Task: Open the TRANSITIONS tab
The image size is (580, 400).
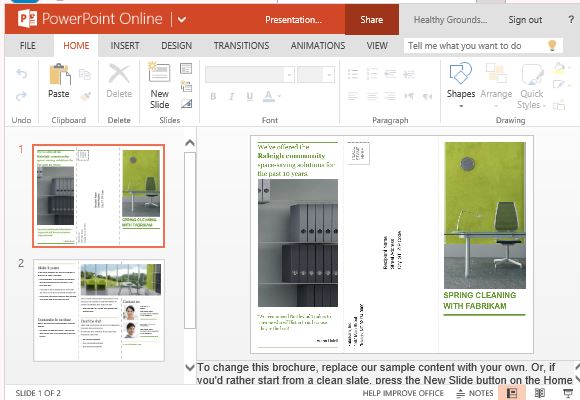Action: (242, 46)
